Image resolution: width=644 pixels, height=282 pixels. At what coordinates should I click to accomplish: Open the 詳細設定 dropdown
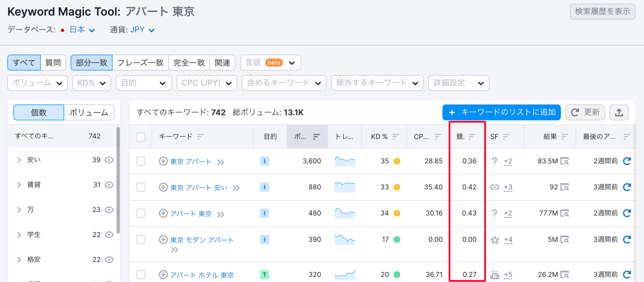459,83
